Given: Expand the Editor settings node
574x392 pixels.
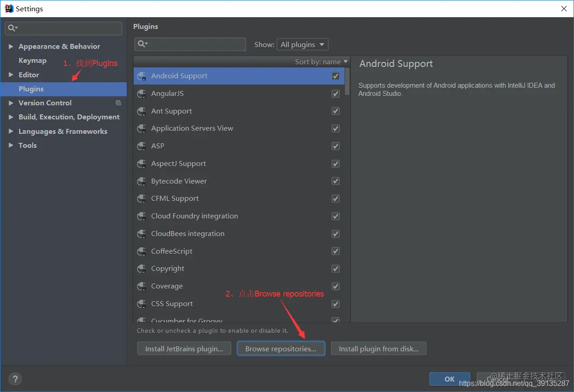Looking at the screenshot, I should 11,75.
